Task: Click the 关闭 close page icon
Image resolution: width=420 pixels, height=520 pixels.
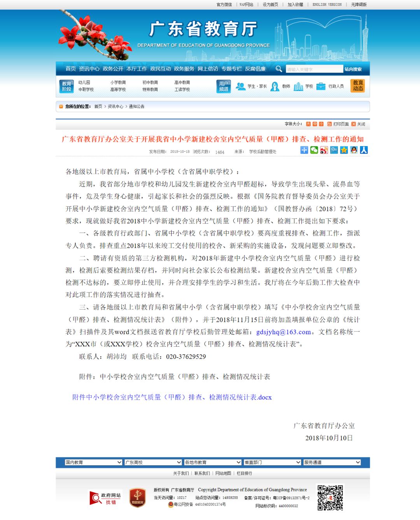Action: (353, 124)
